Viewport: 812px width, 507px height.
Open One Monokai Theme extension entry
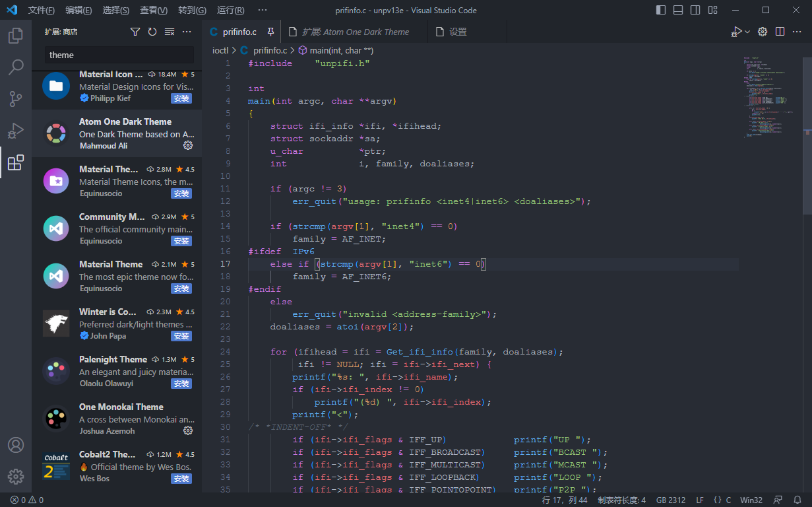pyautogui.click(x=117, y=419)
